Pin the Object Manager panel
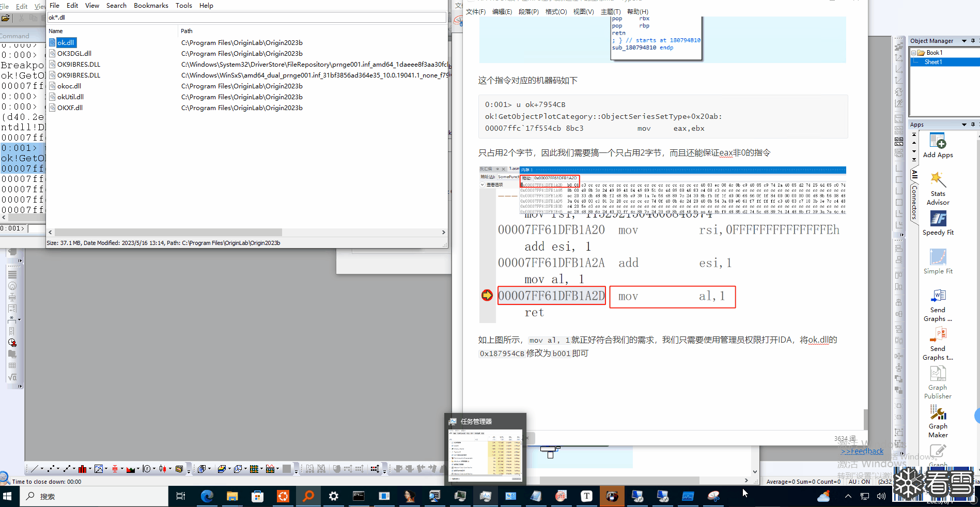Viewport: 980px width, 507px height. pos(973,41)
